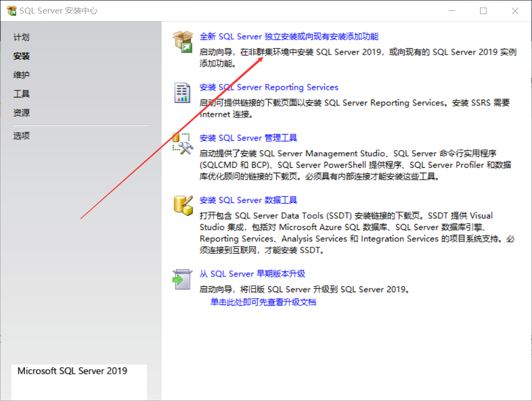Click 单击此处即可先查看升级文档 link
Image resolution: width=532 pixels, height=401 pixels.
coord(263,301)
